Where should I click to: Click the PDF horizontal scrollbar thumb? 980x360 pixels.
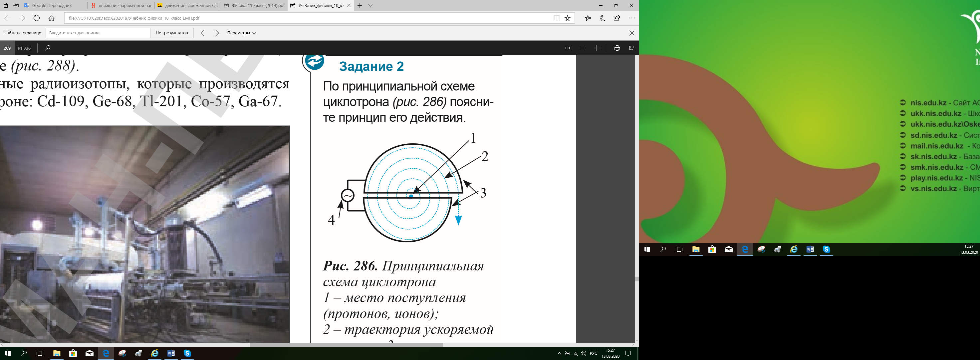[346, 344]
